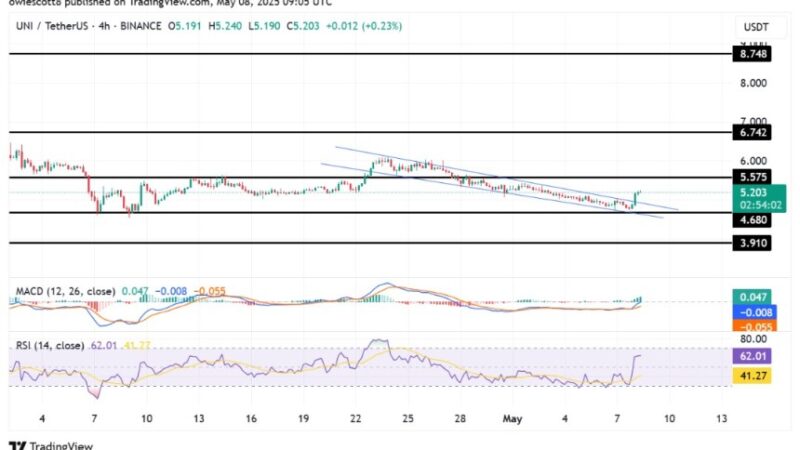Click the 6.000 price scale label

(753, 161)
